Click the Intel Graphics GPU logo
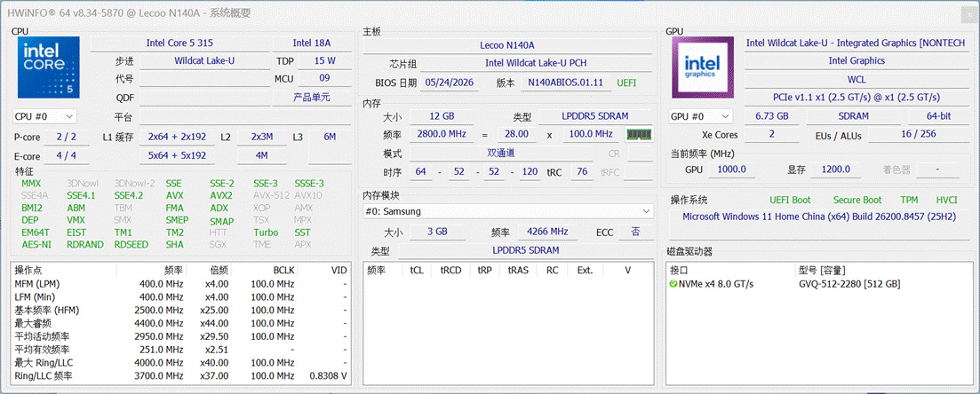 click(x=703, y=67)
